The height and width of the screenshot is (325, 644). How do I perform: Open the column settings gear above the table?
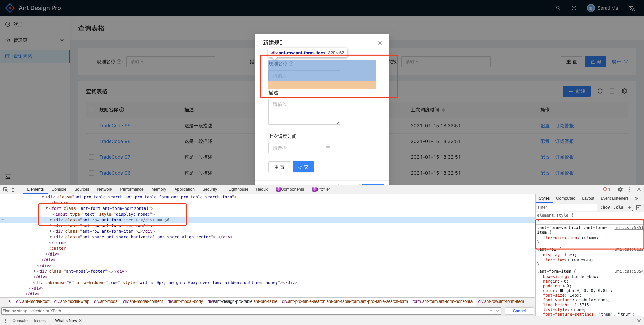pos(624,91)
